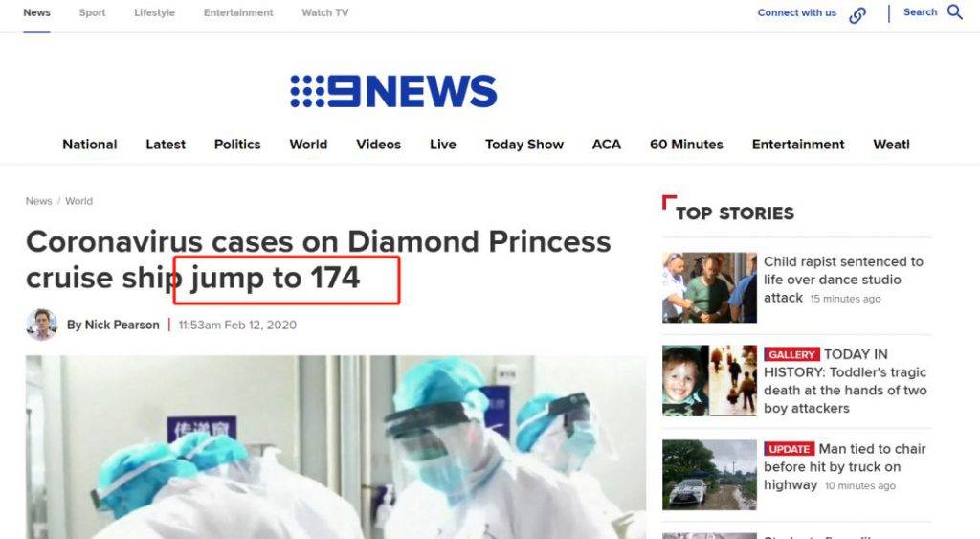Click the article's main hospital image
The width and height of the screenshot is (980, 539).
336,447
